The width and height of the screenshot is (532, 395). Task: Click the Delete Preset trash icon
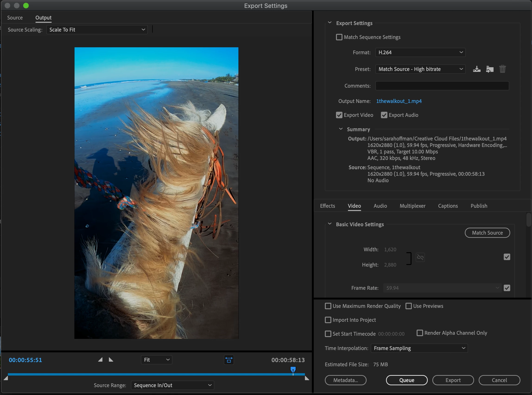(502, 69)
